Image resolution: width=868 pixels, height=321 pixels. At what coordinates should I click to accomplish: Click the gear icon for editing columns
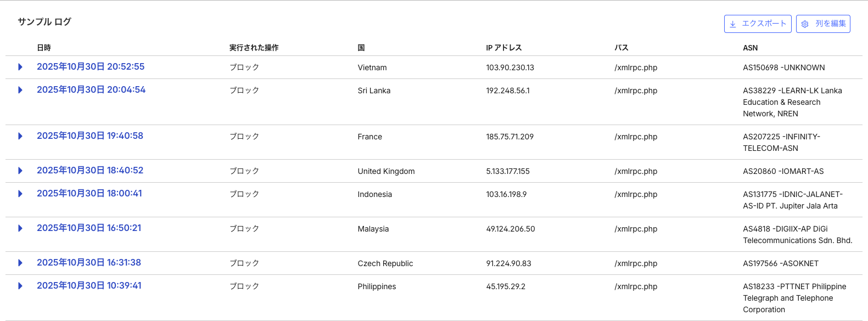tap(805, 24)
